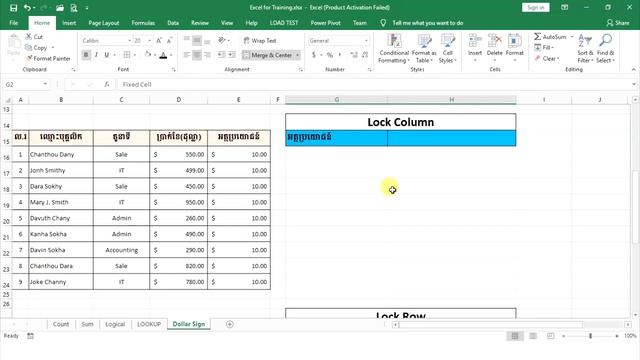Expand the Merge & Center dropdown arrow

point(298,55)
